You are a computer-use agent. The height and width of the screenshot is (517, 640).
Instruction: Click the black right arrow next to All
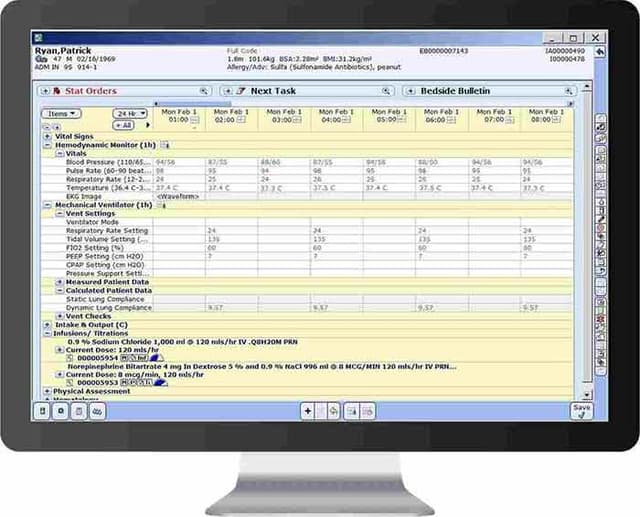coord(148,125)
